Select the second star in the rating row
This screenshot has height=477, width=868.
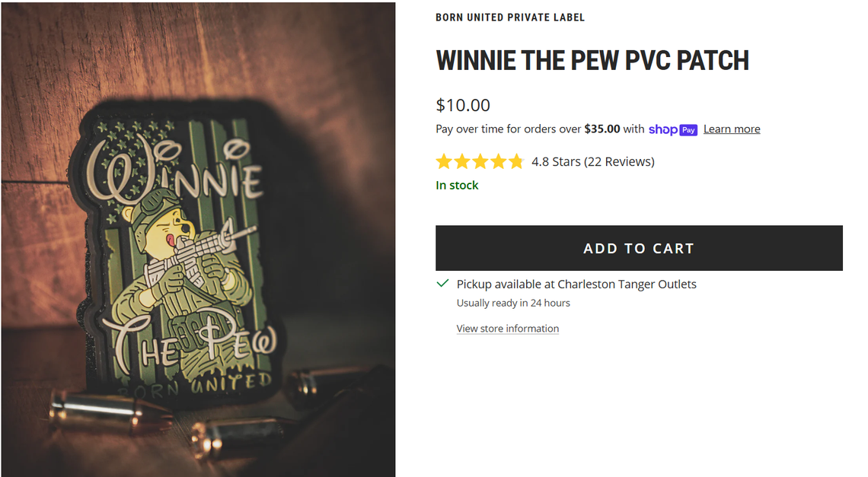point(462,161)
